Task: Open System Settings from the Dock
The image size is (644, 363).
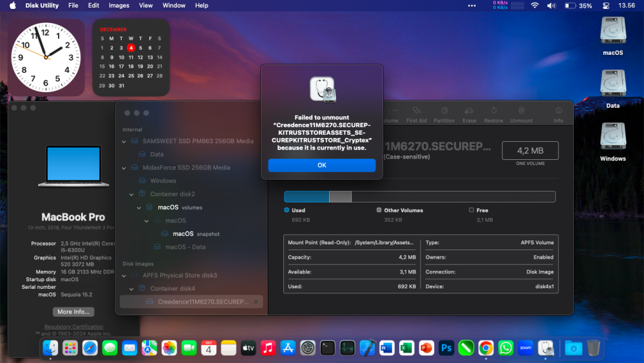Action: point(308,348)
